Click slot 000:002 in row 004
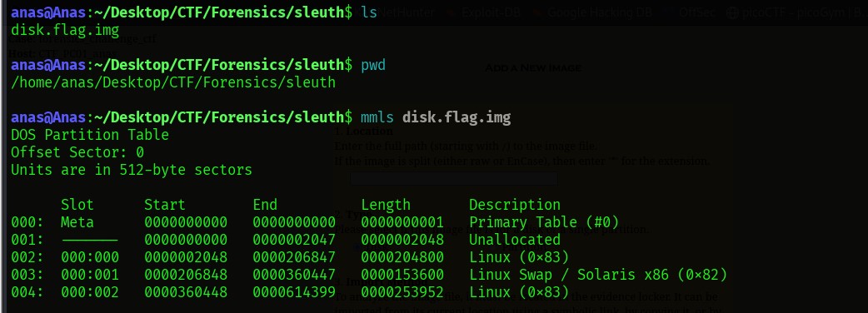 [x=90, y=292]
